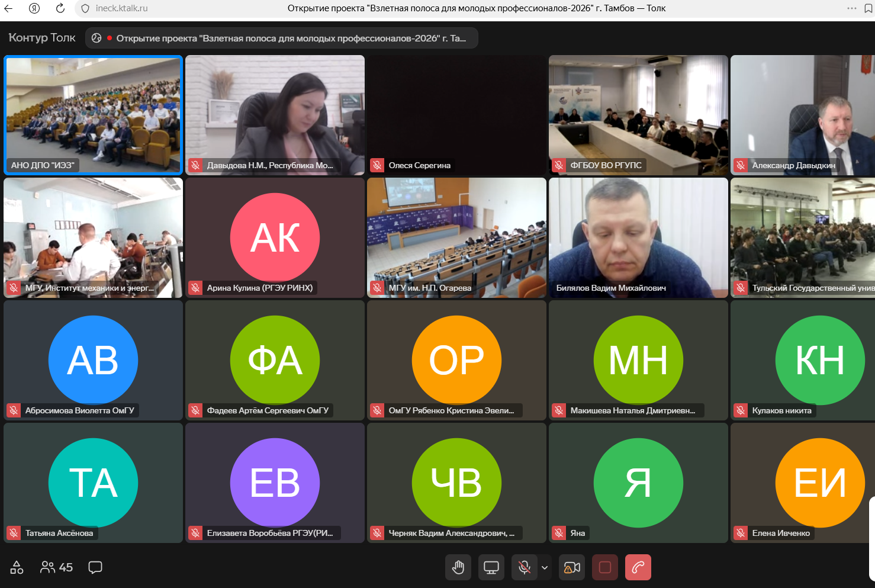Raise hand in the meeting
The width and height of the screenshot is (875, 588).
[458, 567]
